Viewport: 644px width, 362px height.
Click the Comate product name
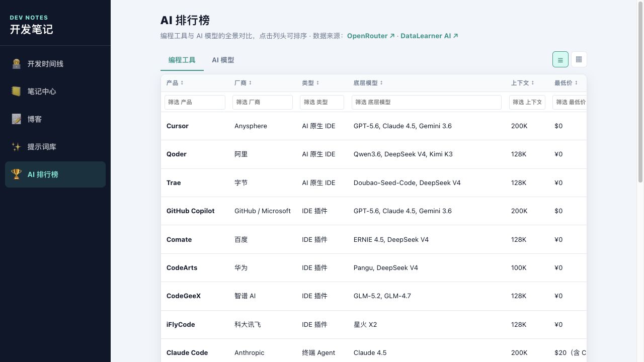point(179,239)
